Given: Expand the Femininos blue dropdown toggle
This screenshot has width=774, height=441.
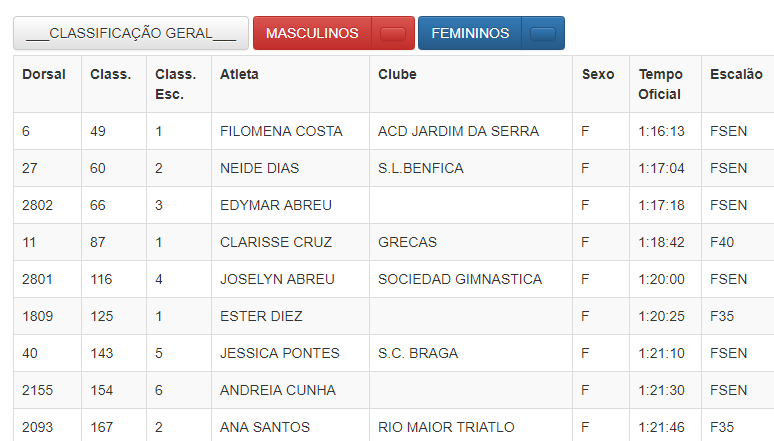Looking at the screenshot, I should click(x=543, y=33).
